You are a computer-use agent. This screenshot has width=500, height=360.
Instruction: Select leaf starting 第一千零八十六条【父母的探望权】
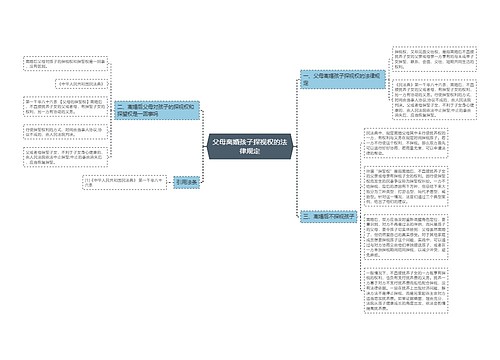(65, 107)
